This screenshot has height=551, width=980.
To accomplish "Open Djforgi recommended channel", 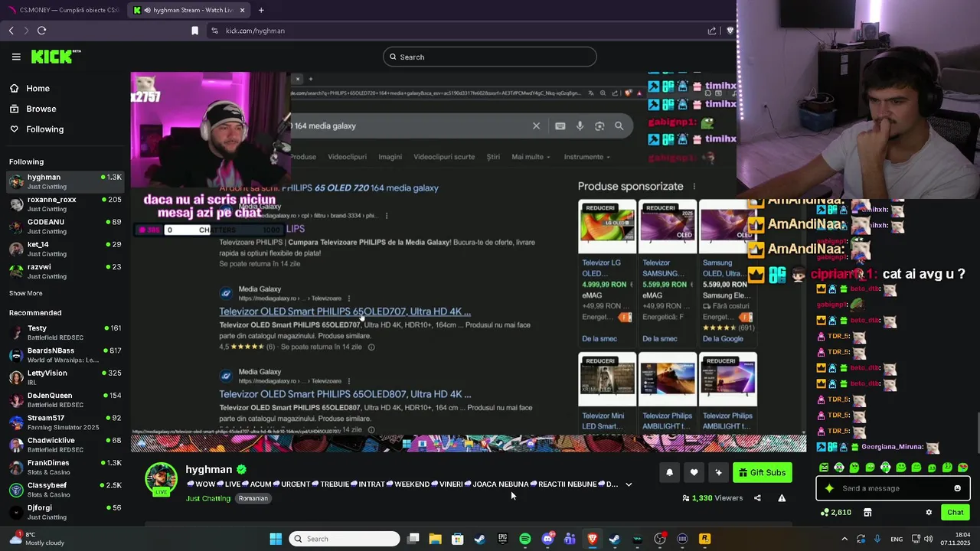I will coord(65,512).
